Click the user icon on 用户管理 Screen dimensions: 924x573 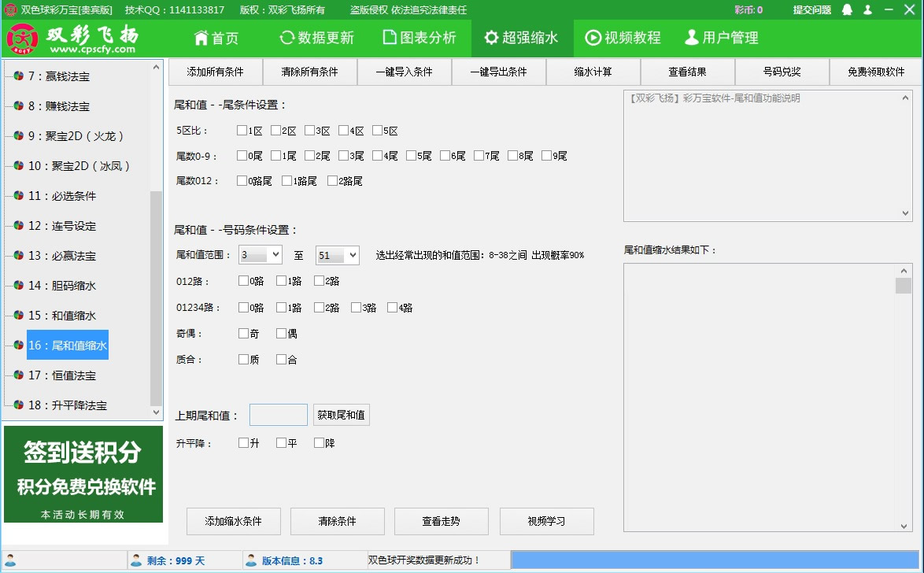(691, 37)
